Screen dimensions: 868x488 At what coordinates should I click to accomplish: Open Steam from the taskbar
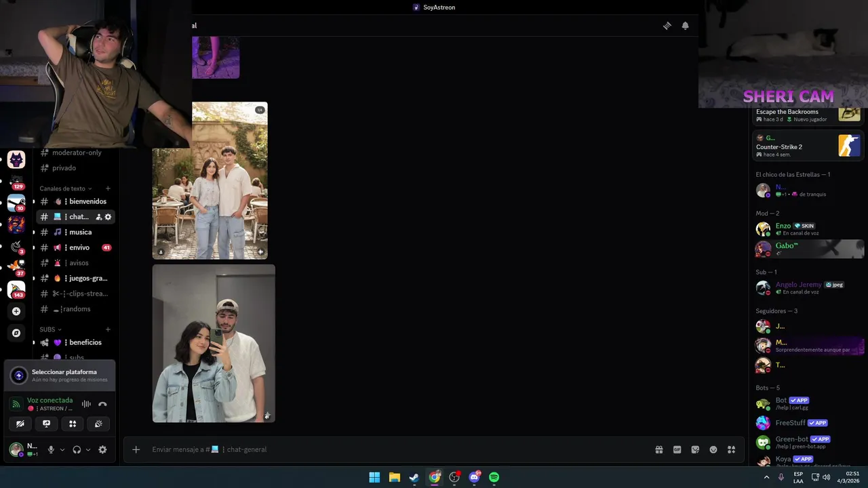[x=414, y=477]
